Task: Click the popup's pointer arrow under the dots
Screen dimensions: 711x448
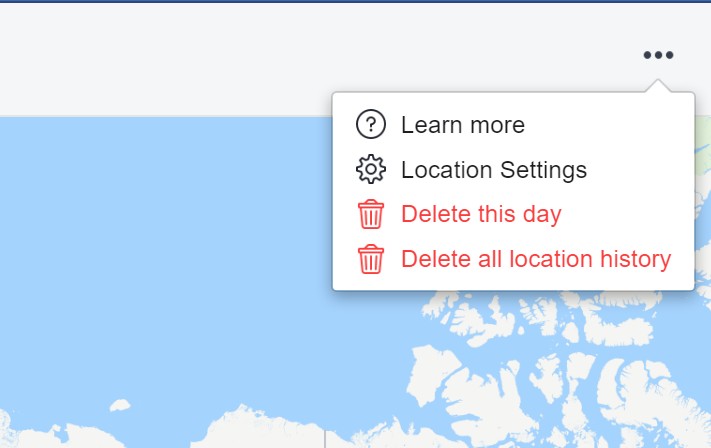Action: pos(658,86)
